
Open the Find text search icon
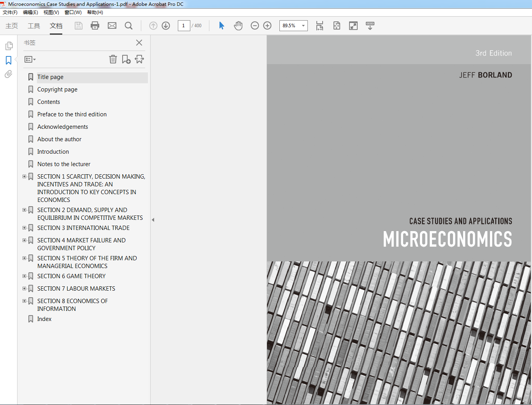[x=128, y=26]
